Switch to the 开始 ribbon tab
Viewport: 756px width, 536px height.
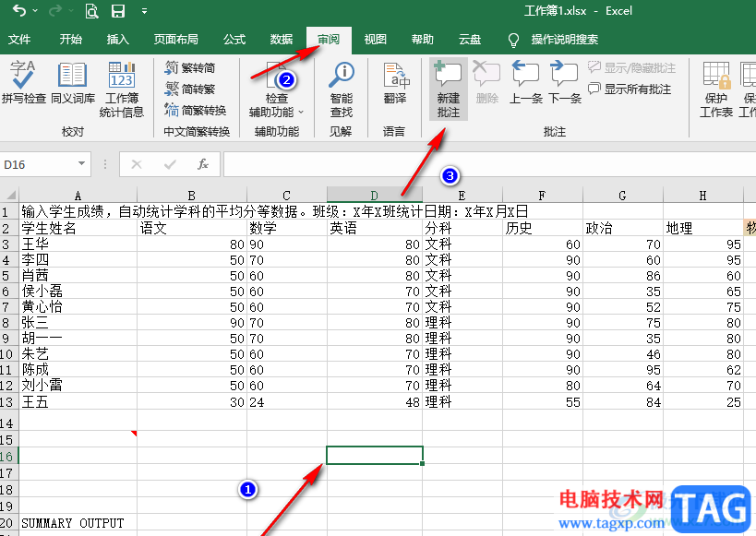[x=70, y=39]
